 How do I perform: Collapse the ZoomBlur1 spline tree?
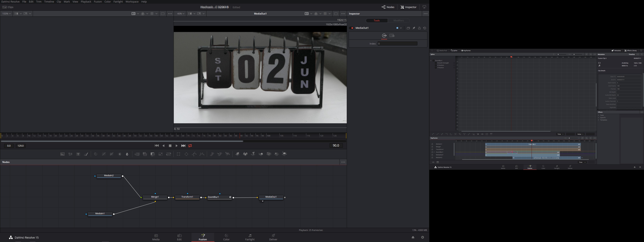(431, 61)
